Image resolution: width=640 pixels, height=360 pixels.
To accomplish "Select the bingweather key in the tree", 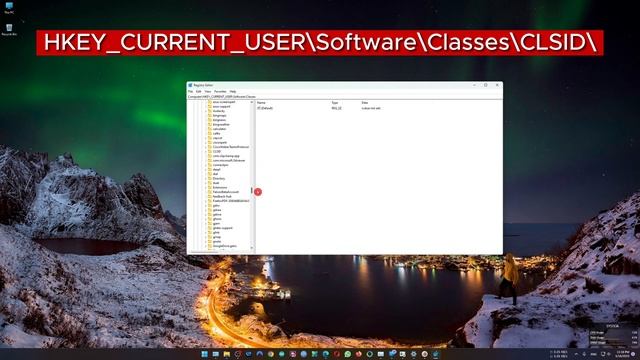I will pyautogui.click(x=221, y=124).
